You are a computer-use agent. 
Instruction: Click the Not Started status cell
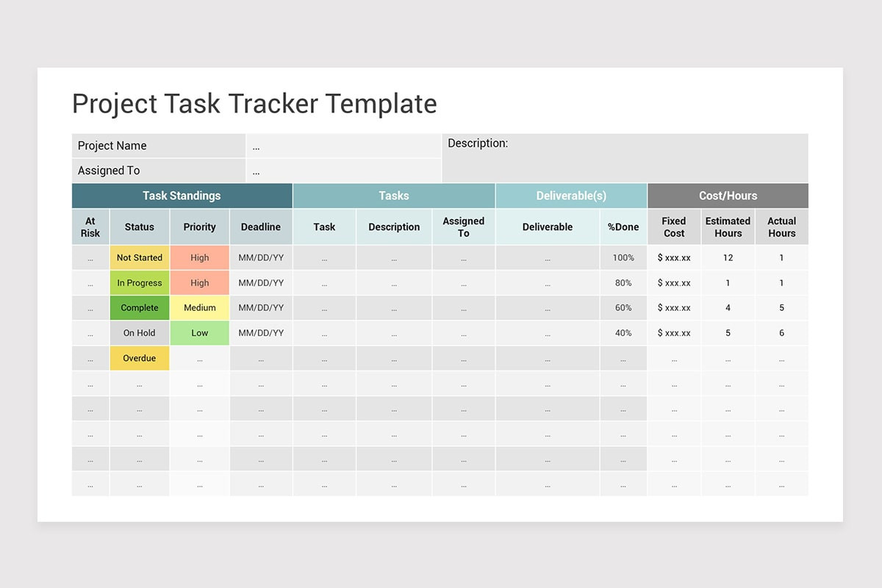click(140, 258)
